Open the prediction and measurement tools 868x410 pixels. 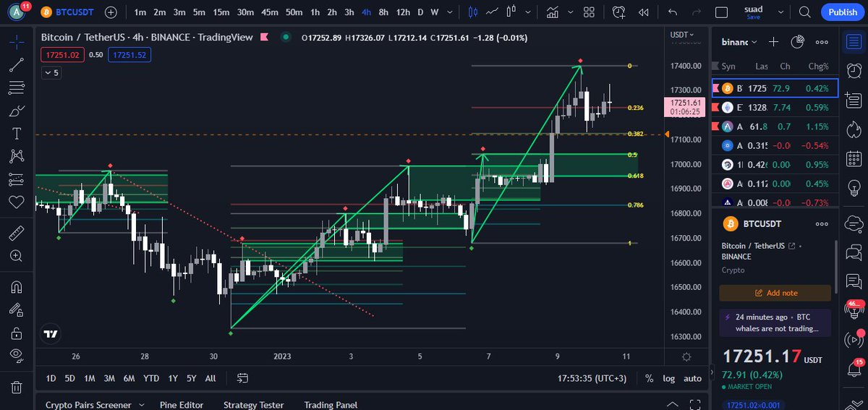17,179
